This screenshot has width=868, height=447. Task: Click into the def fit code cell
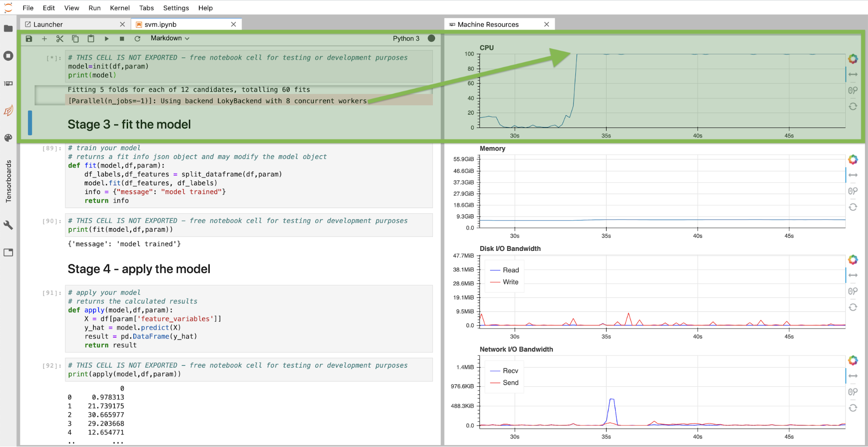(249, 175)
